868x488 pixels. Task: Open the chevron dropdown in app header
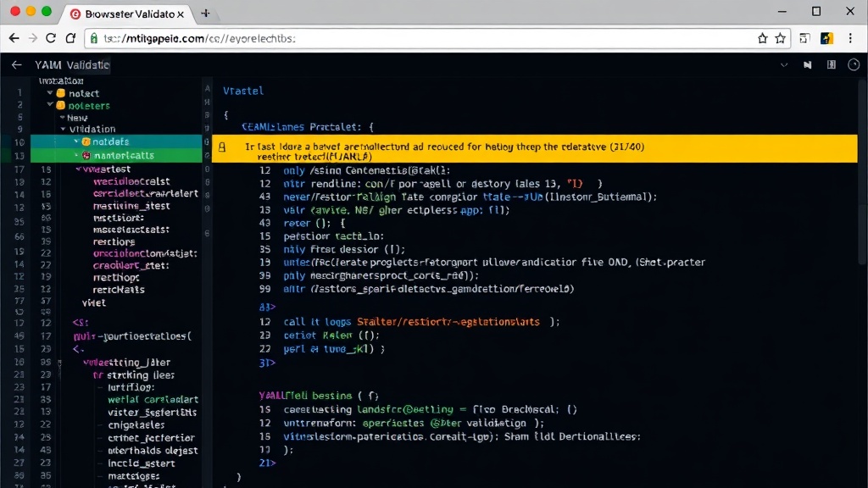pos(784,64)
